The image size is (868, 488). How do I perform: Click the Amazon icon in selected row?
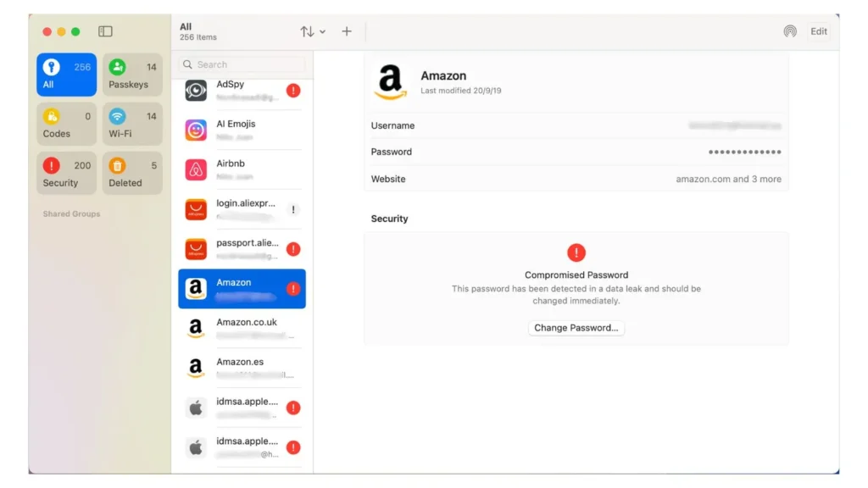click(x=196, y=289)
